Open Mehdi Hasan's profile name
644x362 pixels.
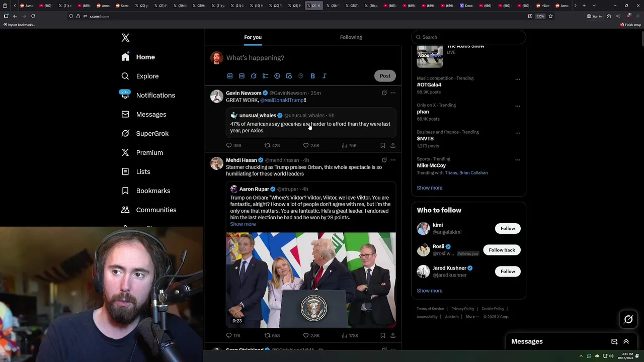click(242, 160)
